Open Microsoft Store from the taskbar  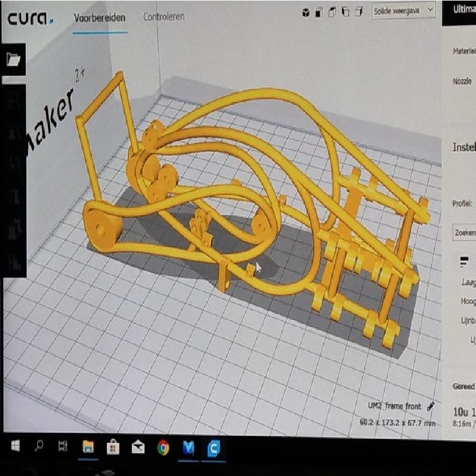click(112, 447)
